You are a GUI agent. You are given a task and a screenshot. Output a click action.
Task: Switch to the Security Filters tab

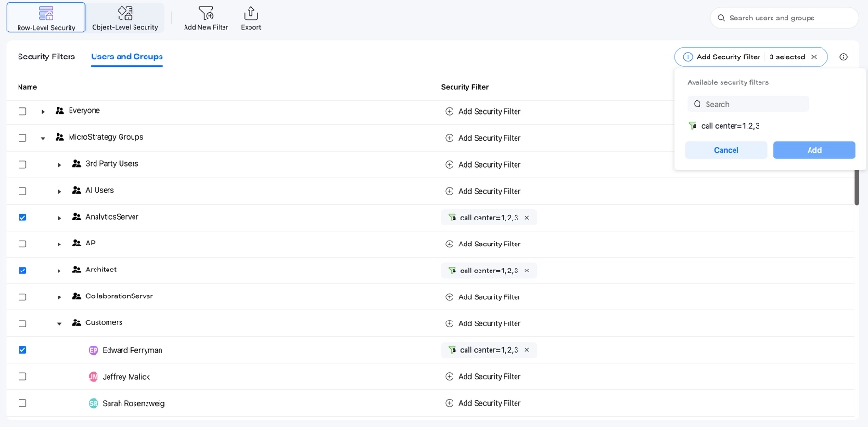(x=46, y=57)
